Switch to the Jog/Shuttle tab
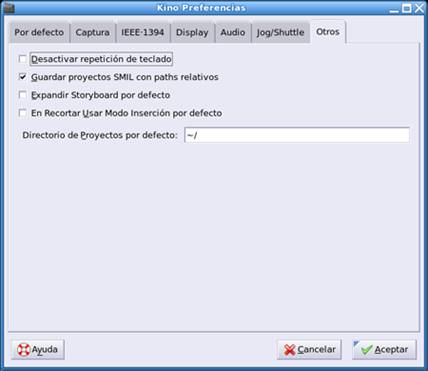 (280, 33)
